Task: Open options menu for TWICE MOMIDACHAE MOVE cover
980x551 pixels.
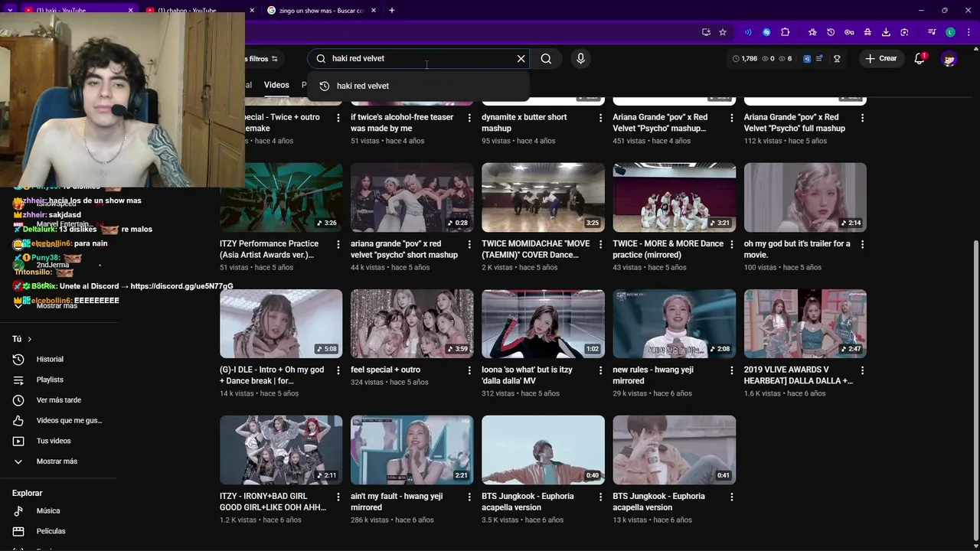Action: tap(600, 244)
